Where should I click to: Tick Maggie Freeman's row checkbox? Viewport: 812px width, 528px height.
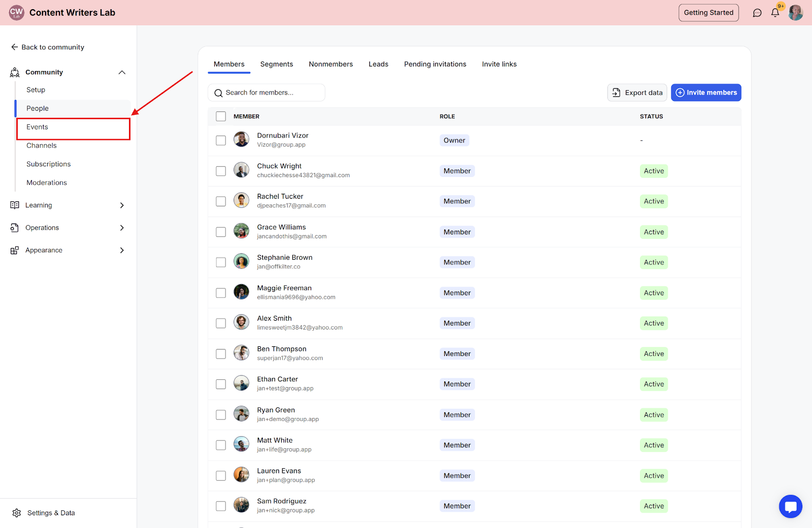[x=221, y=293]
